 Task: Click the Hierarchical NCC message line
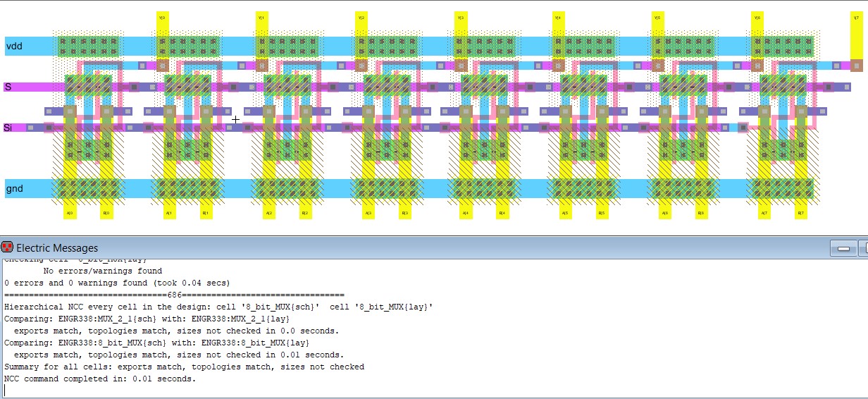point(218,307)
